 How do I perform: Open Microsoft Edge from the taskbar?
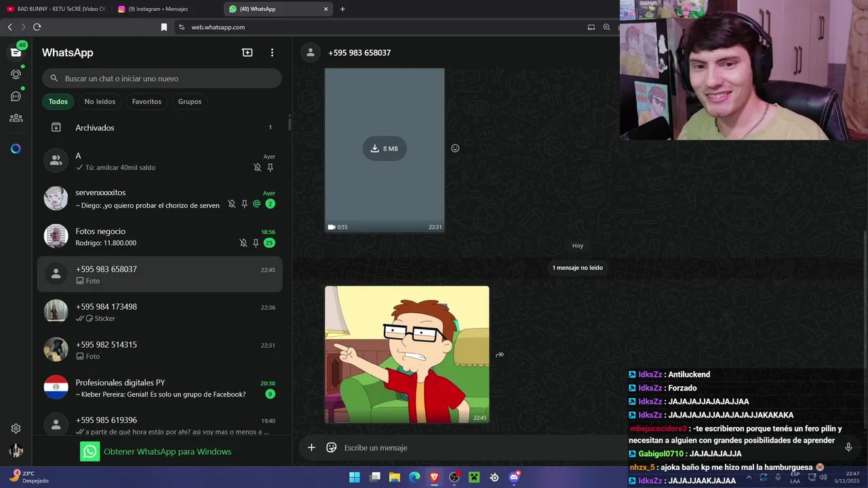tap(414, 477)
